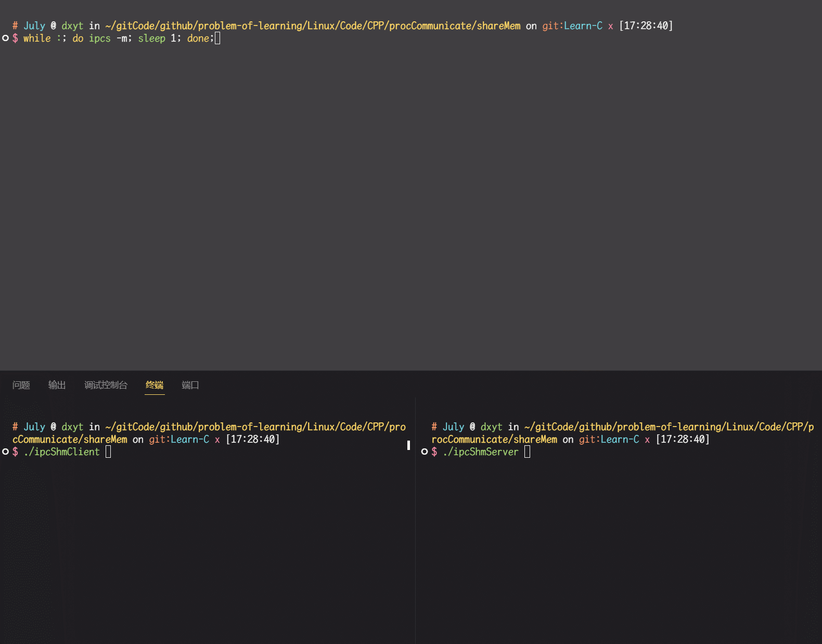
Task: Open the 问题 (Problems) panel tab
Action: point(21,385)
